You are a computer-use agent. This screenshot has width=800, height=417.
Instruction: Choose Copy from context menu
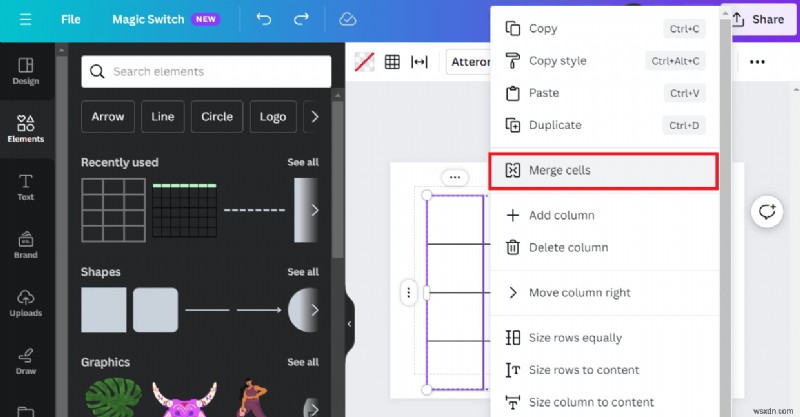pyautogui.click(x=605, y=29)
